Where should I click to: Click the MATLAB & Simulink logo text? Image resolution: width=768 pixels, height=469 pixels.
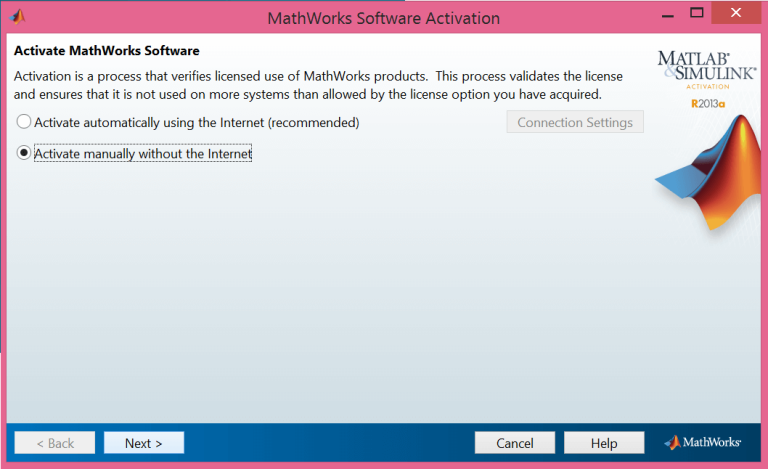[x=707, y=65]
